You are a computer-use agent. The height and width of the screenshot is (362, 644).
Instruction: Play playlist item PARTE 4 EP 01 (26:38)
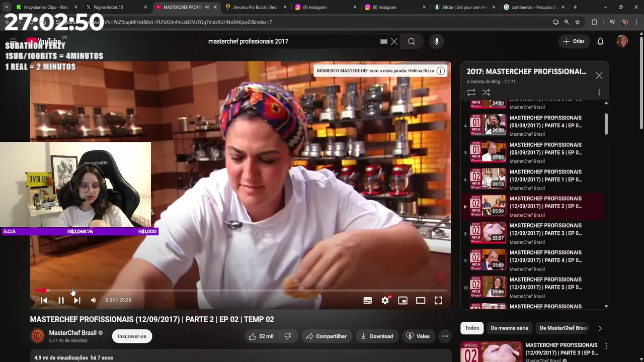coord(532,125)
